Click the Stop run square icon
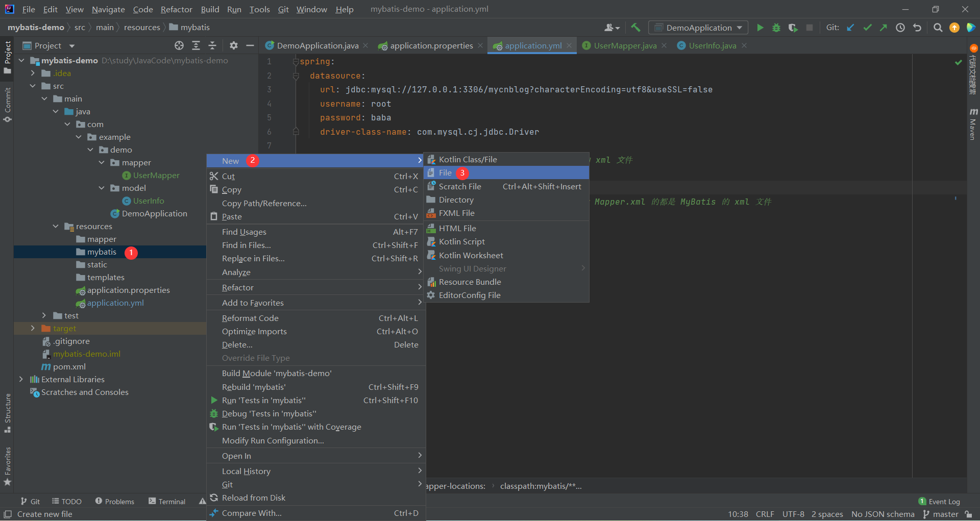Image resolution: width=980 pixels, height=521 pixels. pos(810,28)
